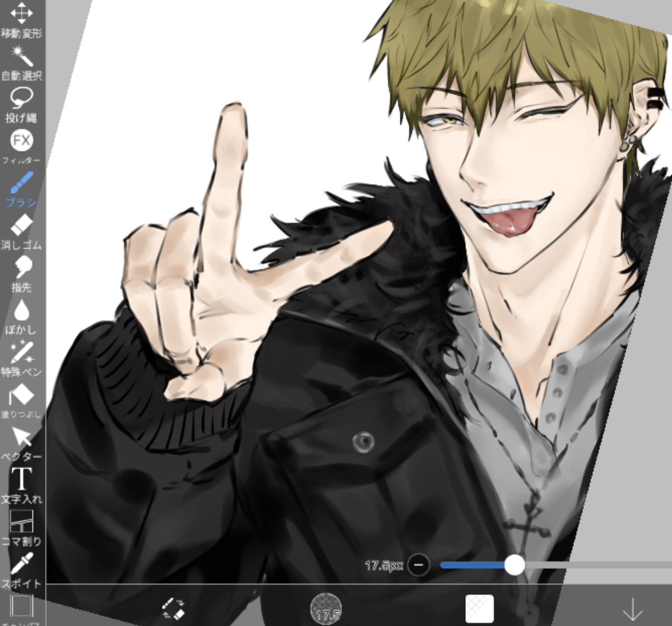This screenshot has width=672, height=626.
Task: Decrease brush size with the minus button
Action: tap(419, 565)
